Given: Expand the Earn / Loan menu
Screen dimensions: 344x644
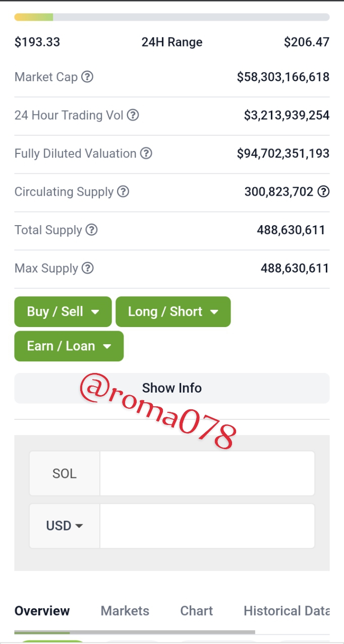Looking at the screenshot, I should pyautogui.click(x=69, y=346).
